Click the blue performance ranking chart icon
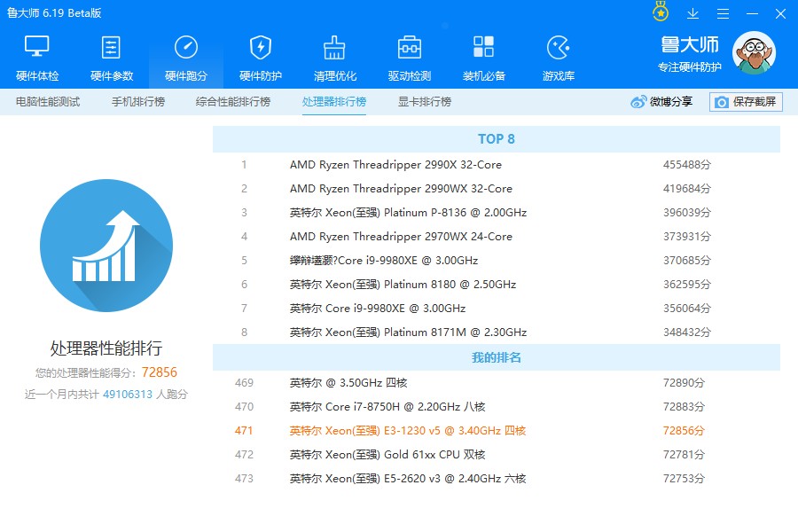Screen dimensions: 798x532 click(106, 246)
